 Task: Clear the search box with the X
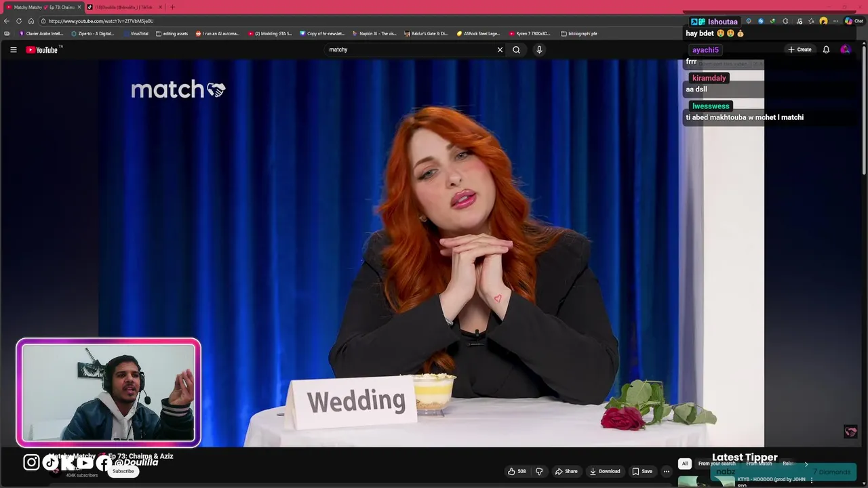coord(500,49)
